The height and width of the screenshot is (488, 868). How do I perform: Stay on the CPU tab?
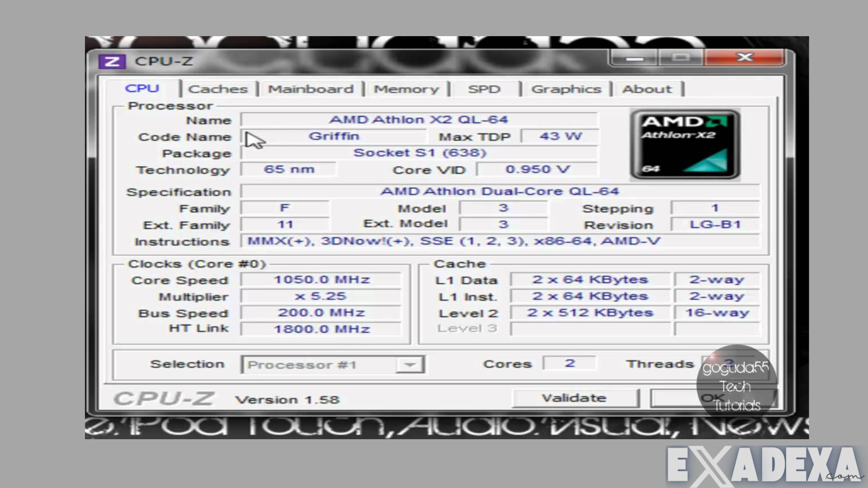142,88
